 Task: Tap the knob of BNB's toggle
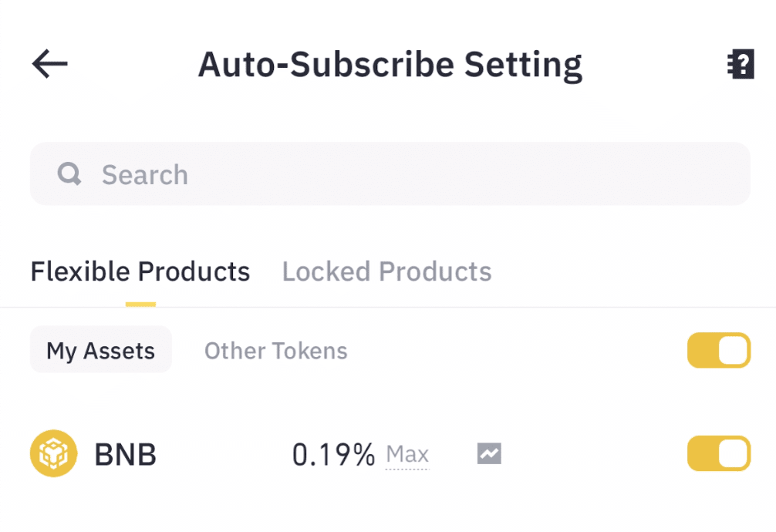point(734,453)
